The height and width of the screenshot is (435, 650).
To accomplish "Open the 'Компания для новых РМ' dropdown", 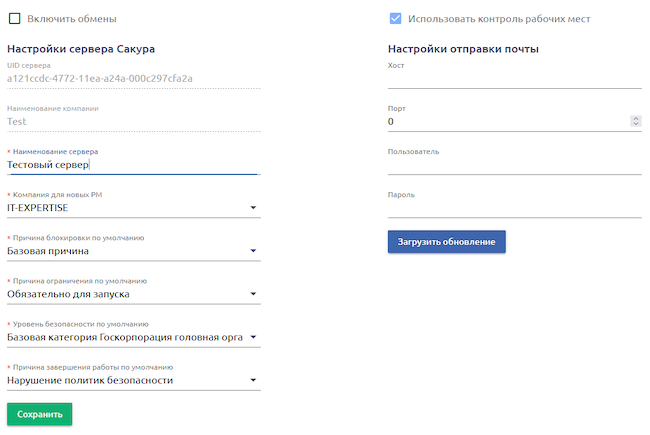I will tap(254, 208).
